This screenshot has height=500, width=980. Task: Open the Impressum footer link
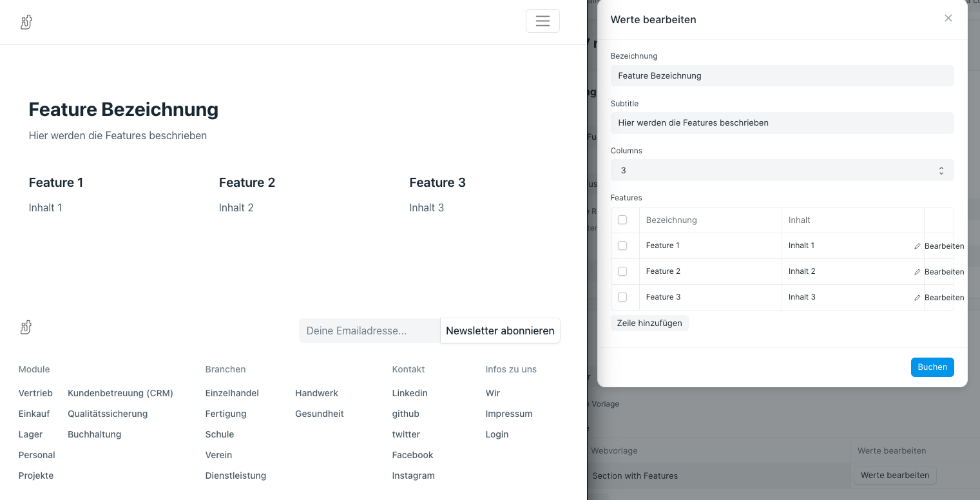509,414
